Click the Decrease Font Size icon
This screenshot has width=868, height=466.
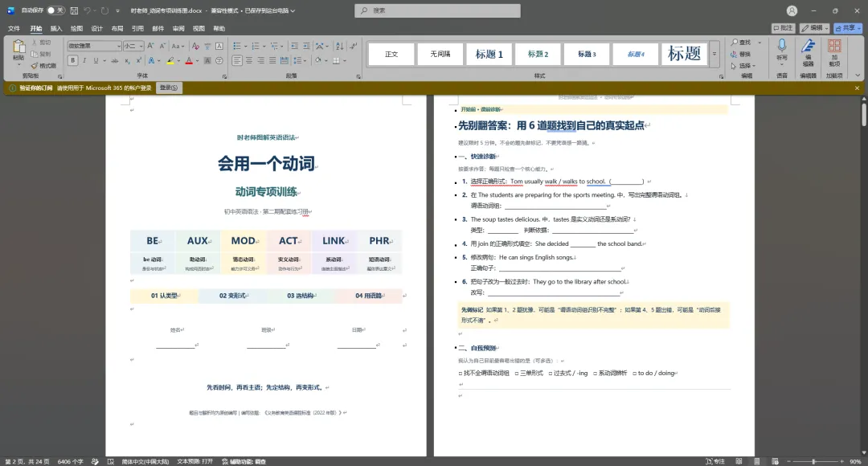(162, 46)
